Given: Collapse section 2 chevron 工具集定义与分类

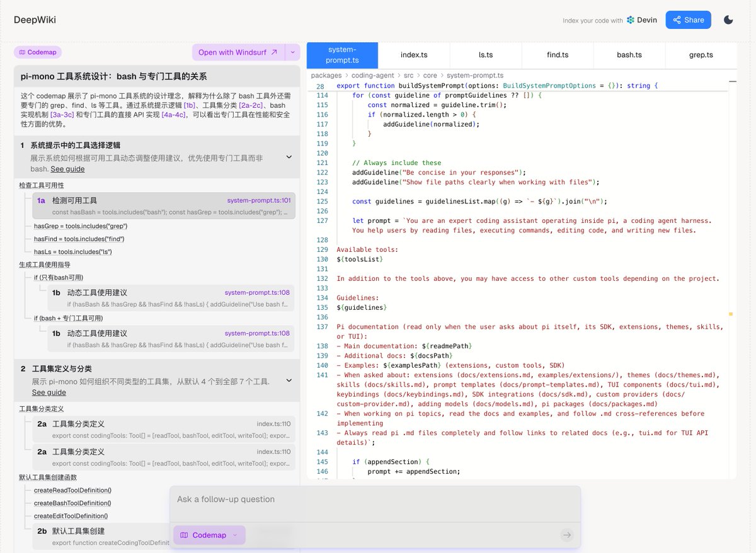Looking at the screenshot, I should 289,380.
